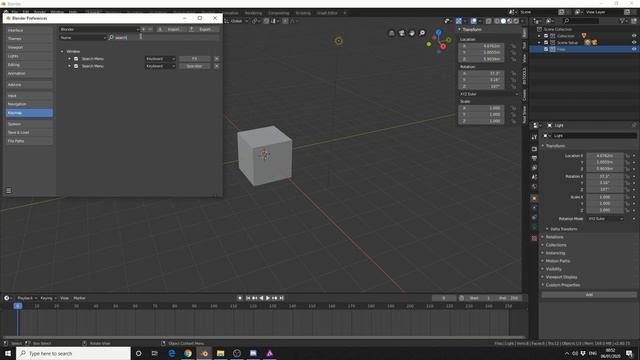Click the pan view hand icon

point(412,33)
